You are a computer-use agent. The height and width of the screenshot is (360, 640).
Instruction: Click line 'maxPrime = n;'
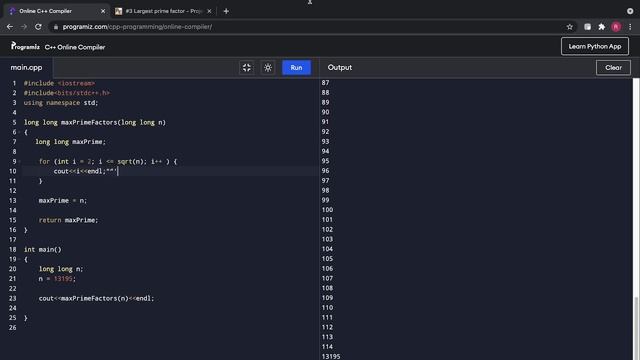click(x=62, y=201)
